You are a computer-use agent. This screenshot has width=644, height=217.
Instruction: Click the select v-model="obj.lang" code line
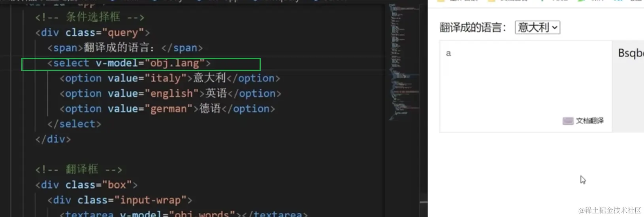(x=129, y=63)
